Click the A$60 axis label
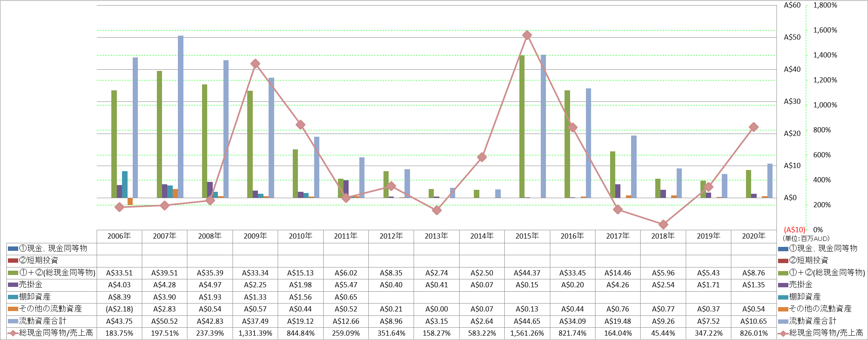The image size is (868, 340). (792, 5)
